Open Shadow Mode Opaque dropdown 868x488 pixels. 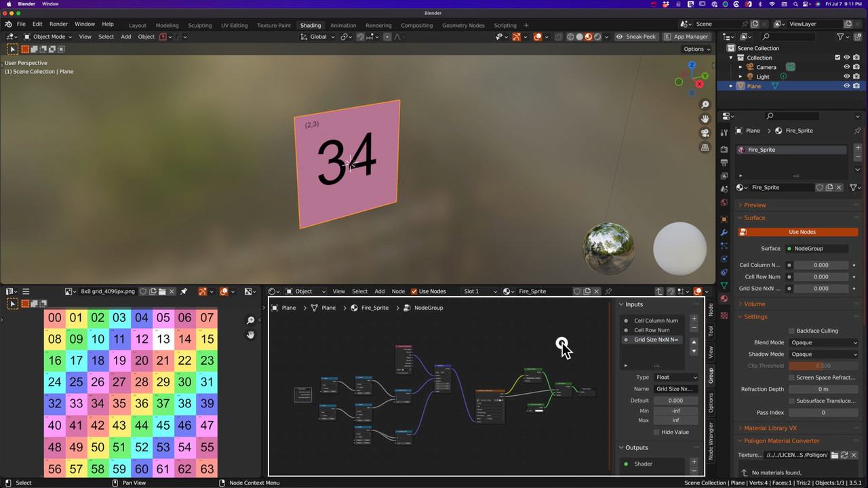click(x=824, y=354)
